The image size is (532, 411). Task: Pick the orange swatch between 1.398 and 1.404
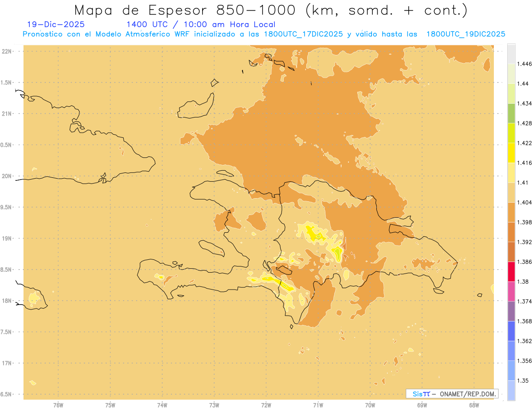point(511,212)
